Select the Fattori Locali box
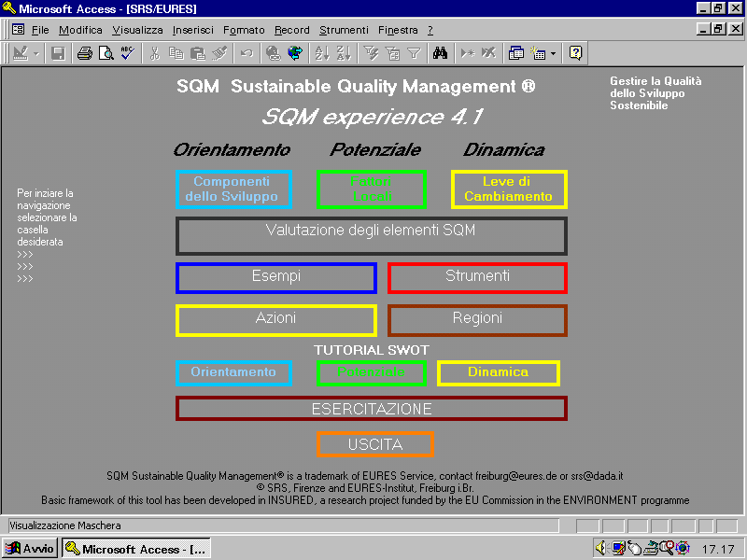The height and width of the screenshot is (560, 747). click(x=371, y=189)
